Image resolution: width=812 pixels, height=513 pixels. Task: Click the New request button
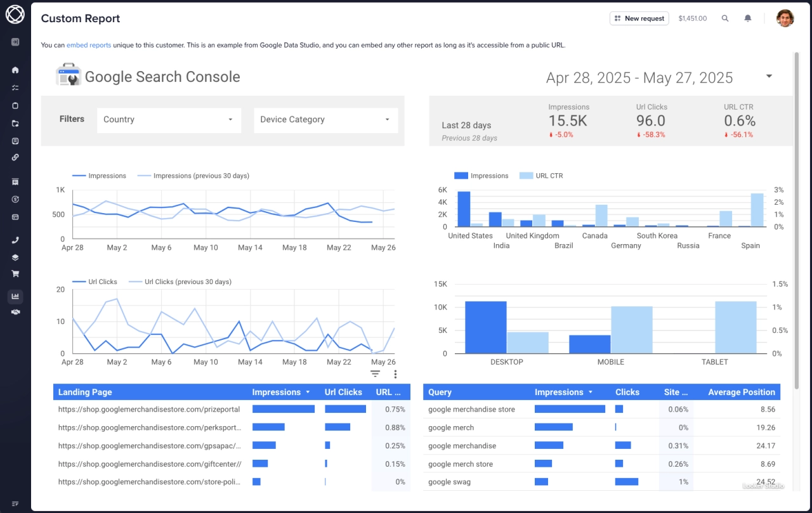[639, 18]
